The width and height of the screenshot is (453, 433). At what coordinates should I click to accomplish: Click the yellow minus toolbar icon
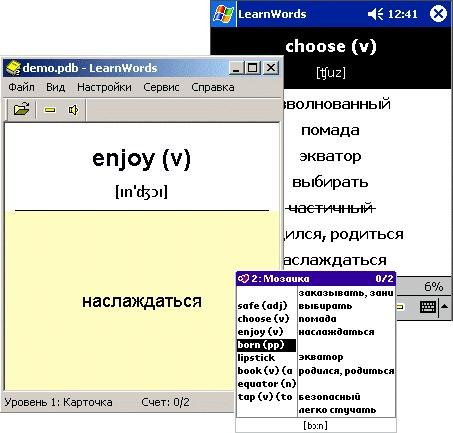[x=50, y=110]
